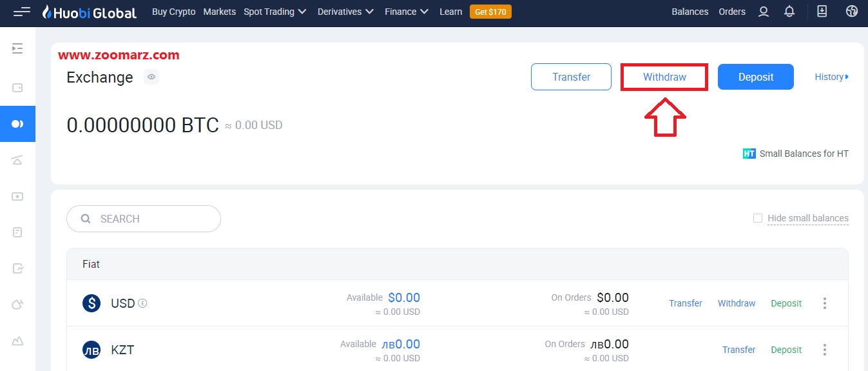Open the Learn menu item
Viewport: 868px width, 371px height.
pos(450,12)
